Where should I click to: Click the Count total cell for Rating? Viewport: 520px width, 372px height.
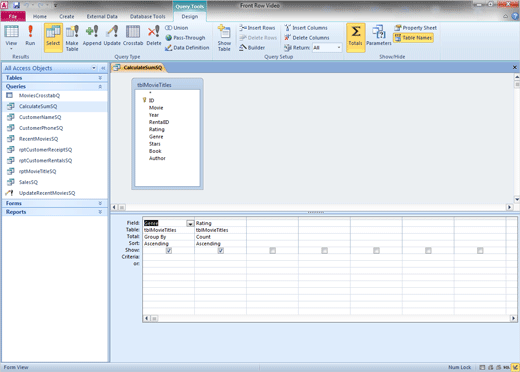click(220, 237)
